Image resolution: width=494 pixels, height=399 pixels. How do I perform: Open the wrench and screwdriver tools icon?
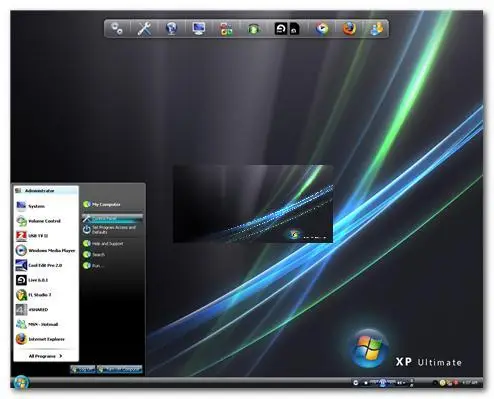click(144, 29)
